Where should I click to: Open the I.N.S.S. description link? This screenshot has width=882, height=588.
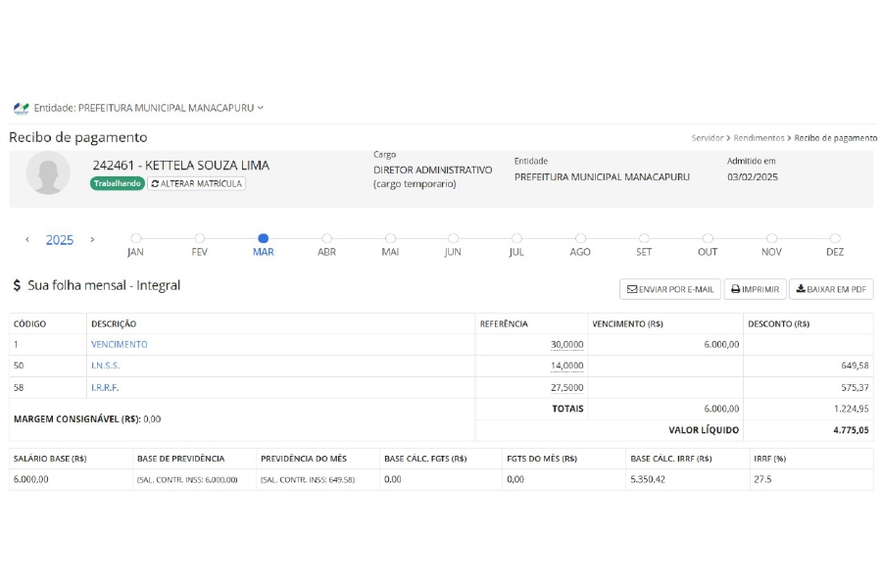[106, 366]
